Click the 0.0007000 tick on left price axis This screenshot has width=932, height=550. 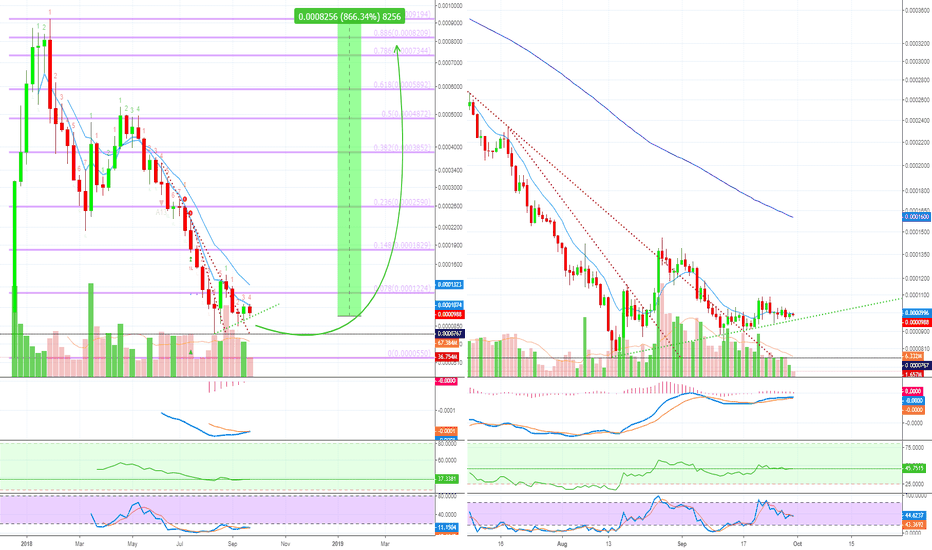click(x=449, y=62)
